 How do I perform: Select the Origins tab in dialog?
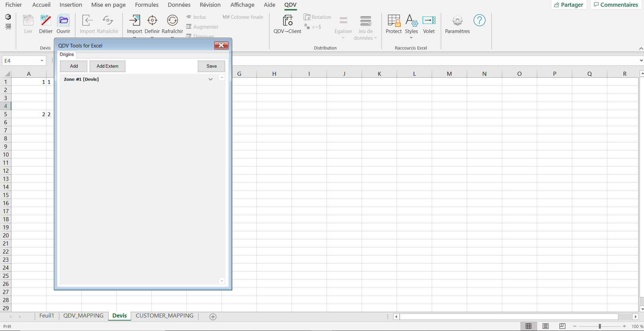pos(67,55)
